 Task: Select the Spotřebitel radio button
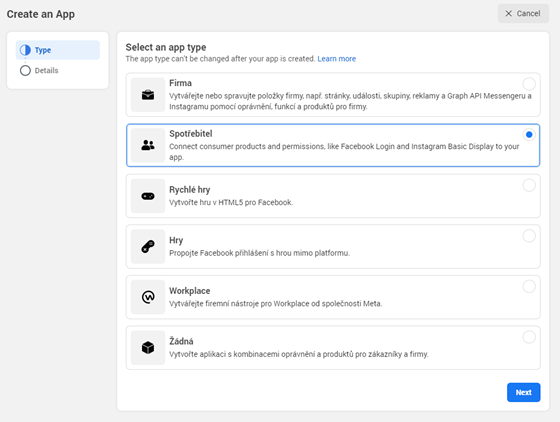pos(529,135)
